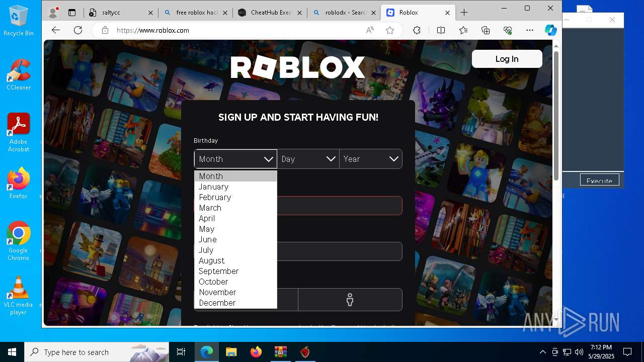The image size is (644, 362).
Task: Click Type here to search box
Action: click(x=97, y=352)
